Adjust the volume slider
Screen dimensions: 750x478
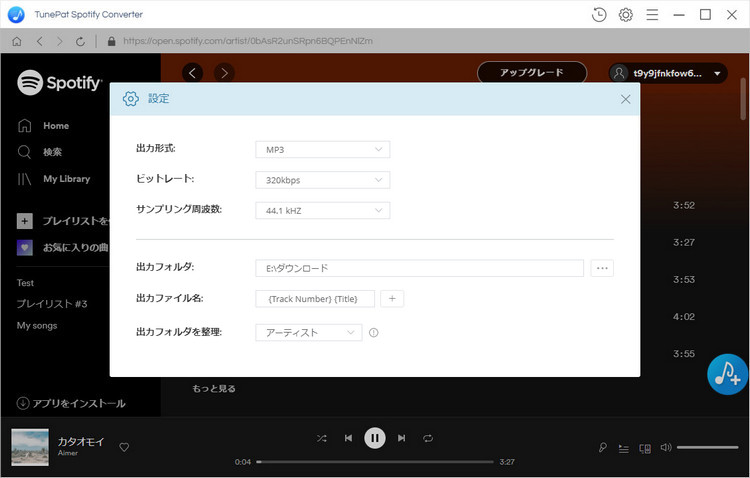tap(707, 447)
